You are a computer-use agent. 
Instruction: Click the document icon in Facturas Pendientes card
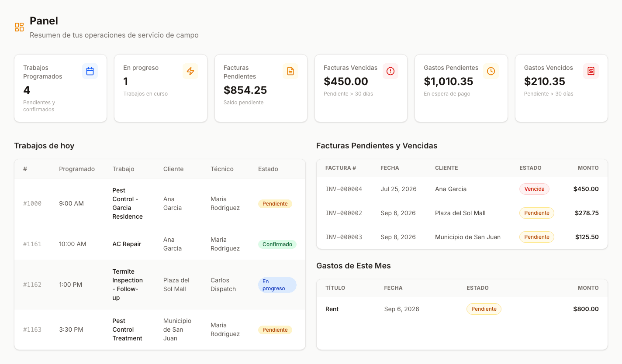point(290,71)
